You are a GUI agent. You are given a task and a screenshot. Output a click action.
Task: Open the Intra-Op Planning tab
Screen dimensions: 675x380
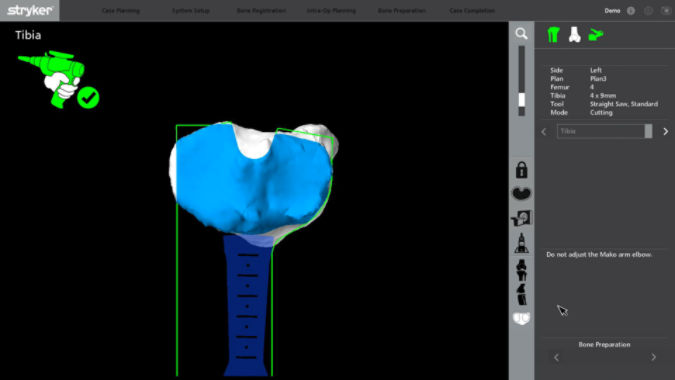[331, 11]
